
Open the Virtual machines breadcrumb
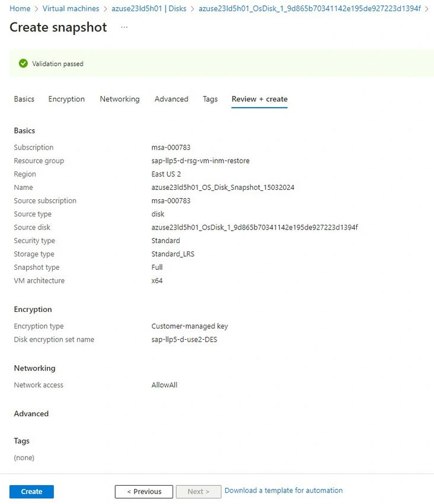click(71, 8)
